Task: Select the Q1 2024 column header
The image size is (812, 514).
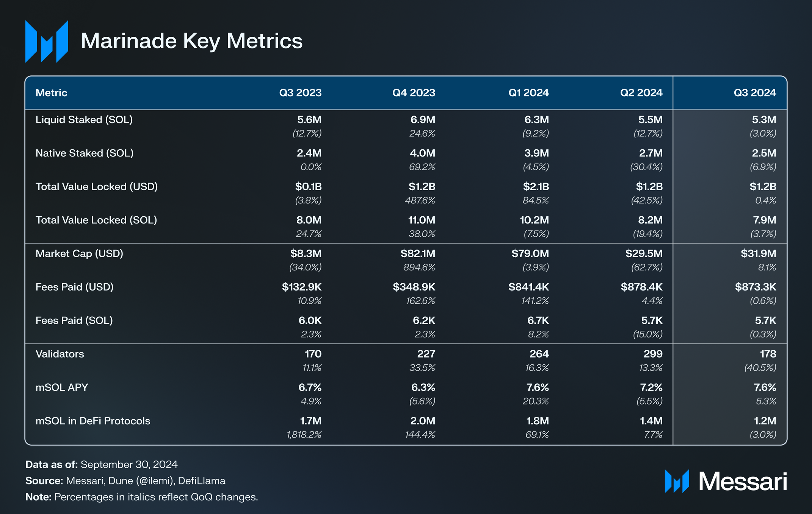Action: [x=528, y=93]
